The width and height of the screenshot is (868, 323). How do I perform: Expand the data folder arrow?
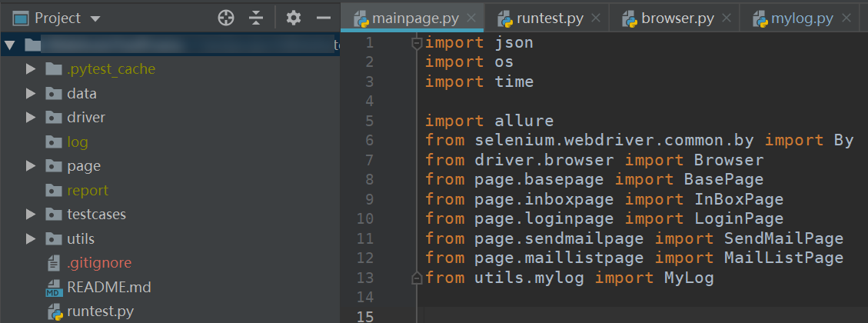pos(31,94)
